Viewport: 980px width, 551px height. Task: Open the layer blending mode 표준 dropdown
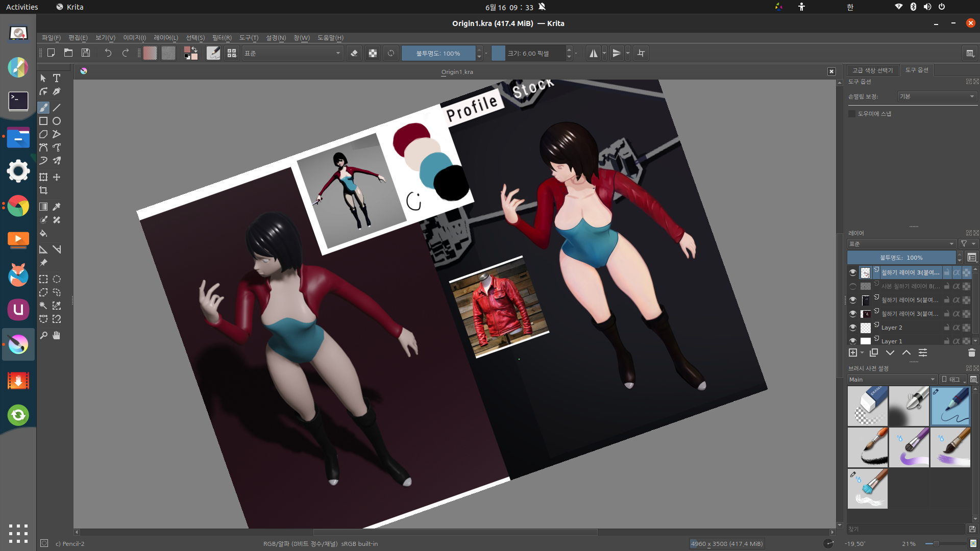click(x=901, y=244)
